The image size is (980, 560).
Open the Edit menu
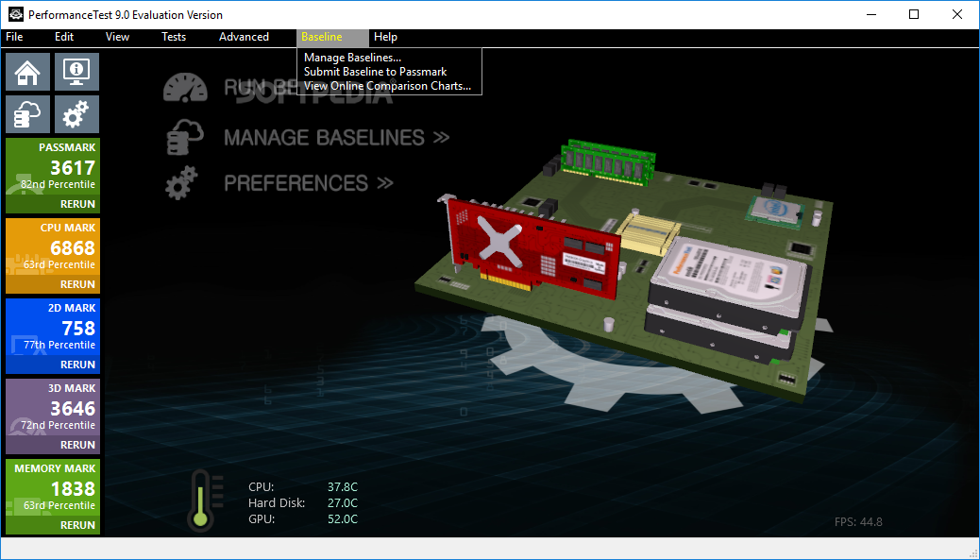(64, 37)
